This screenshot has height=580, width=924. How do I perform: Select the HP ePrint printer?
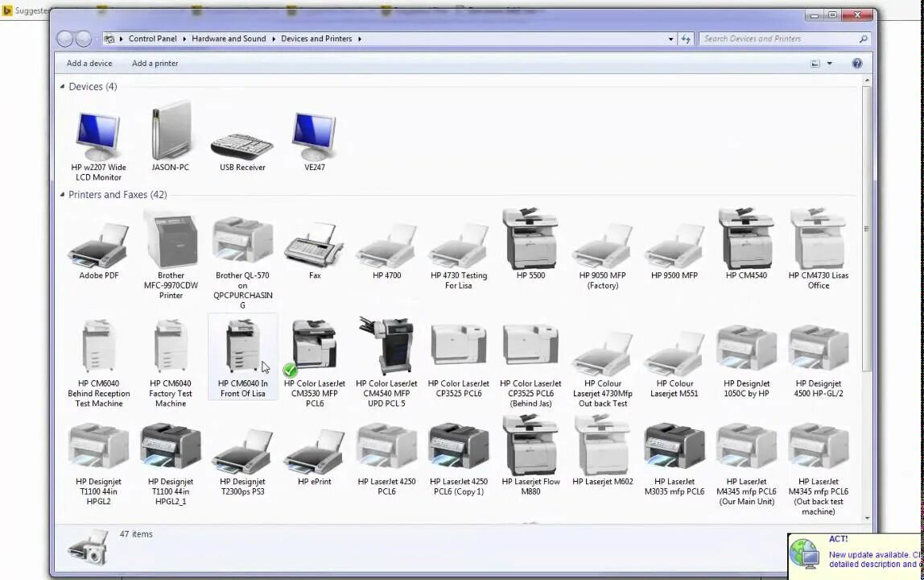(x=314, y=458)
